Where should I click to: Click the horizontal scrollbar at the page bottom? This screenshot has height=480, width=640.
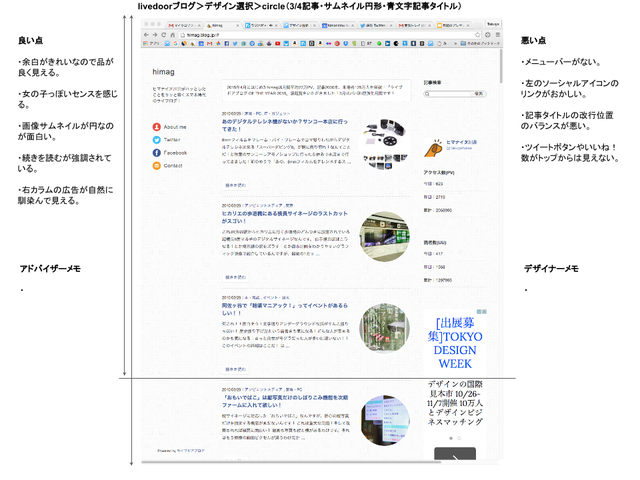coord(291,462)
